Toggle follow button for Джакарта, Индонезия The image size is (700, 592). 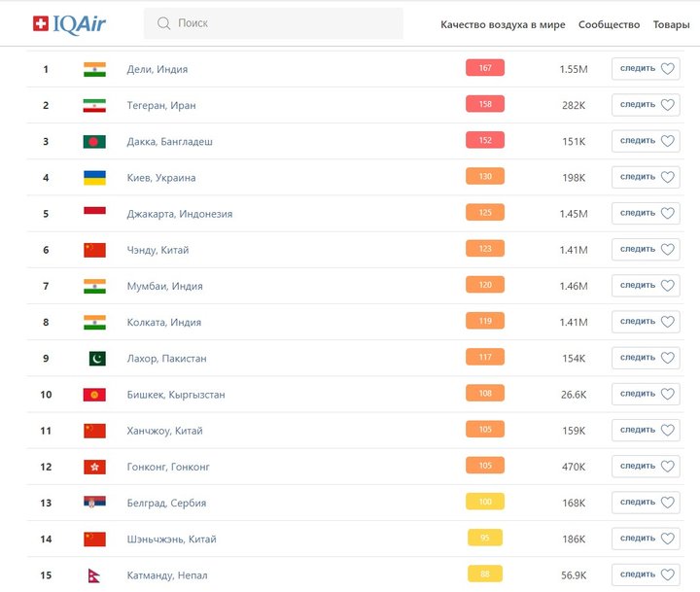point(646,214)
